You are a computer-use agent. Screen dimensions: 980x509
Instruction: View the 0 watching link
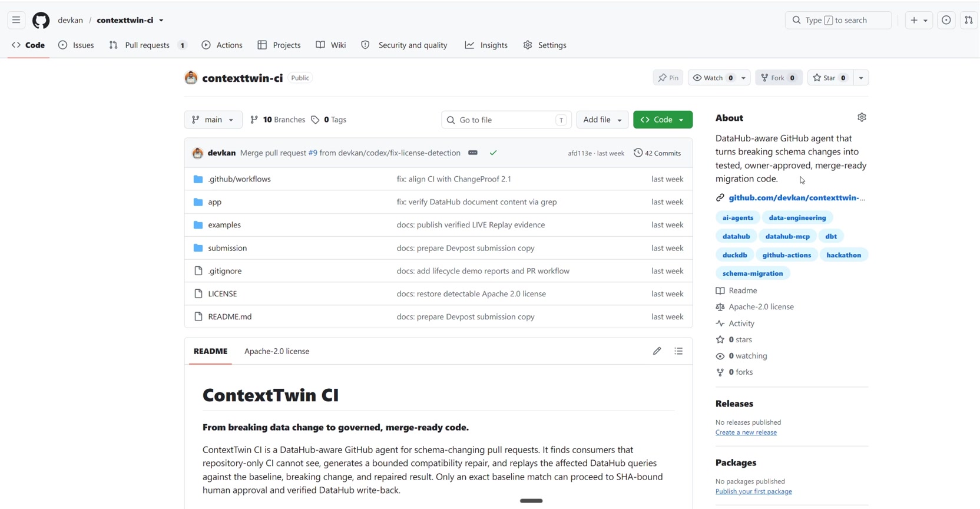pyautogui.click(x=741, y=356)
